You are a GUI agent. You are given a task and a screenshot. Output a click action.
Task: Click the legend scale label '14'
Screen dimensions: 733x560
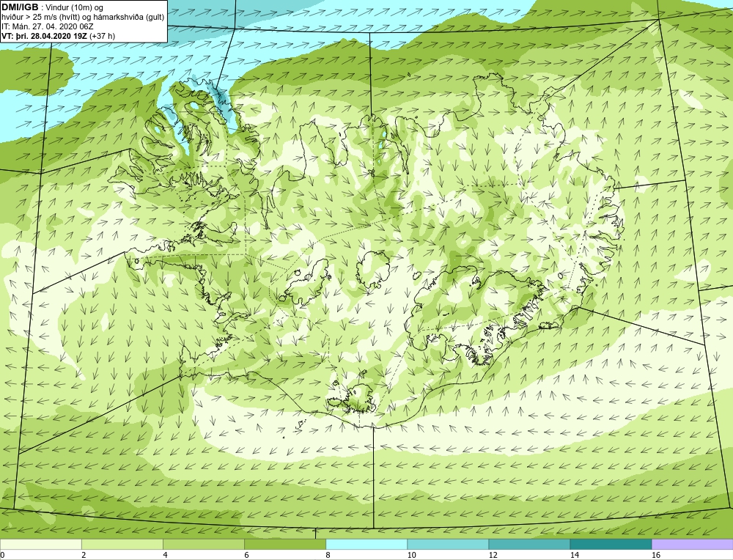(575, 555)
